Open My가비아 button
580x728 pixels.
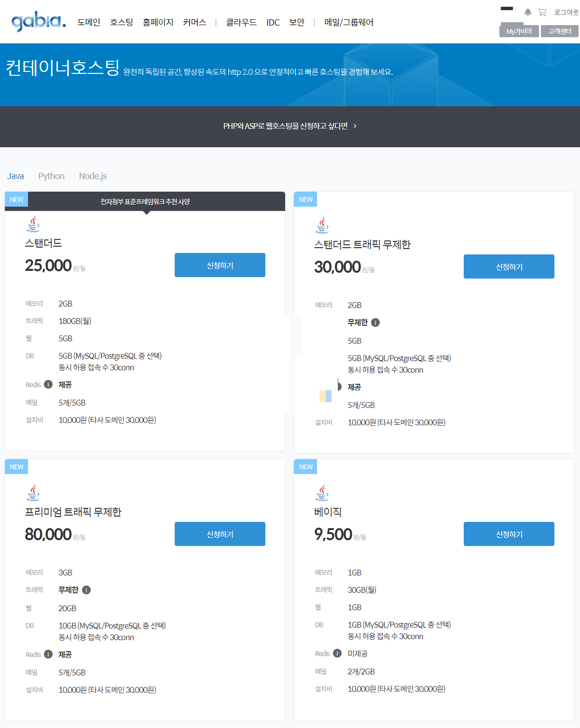pyautogui.click(x=519, y=31)
